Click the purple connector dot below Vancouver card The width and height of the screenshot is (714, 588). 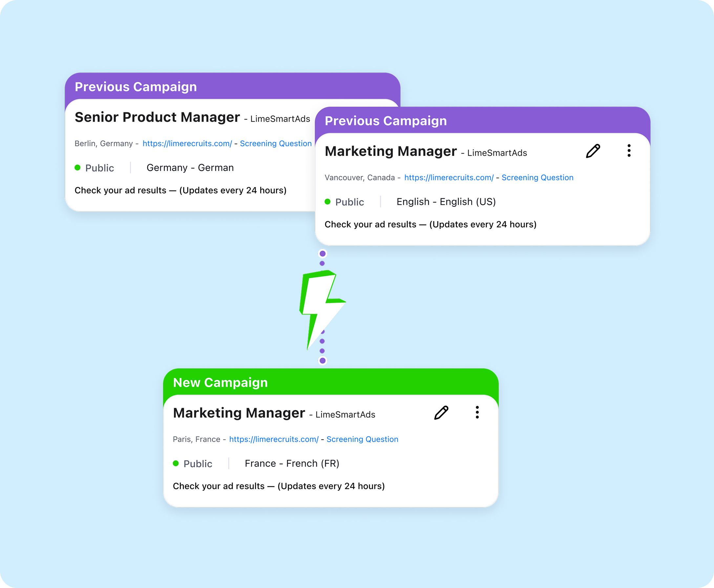(323, 254)
